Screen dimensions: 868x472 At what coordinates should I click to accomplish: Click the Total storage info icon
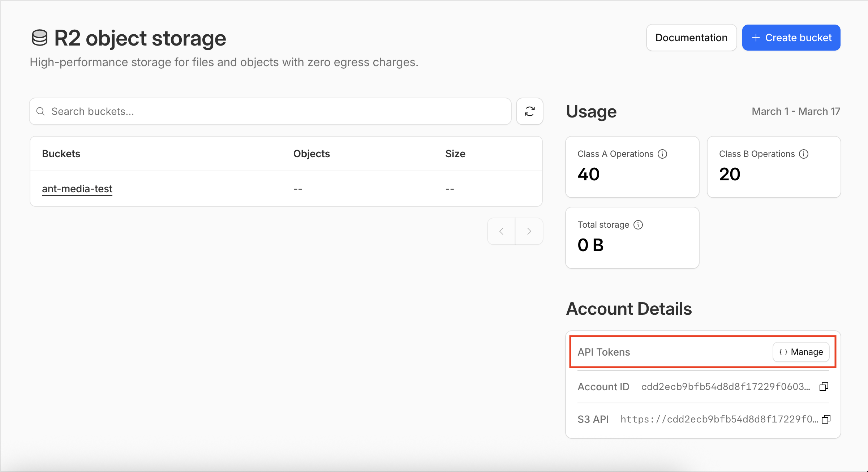[x=638, y=225]
